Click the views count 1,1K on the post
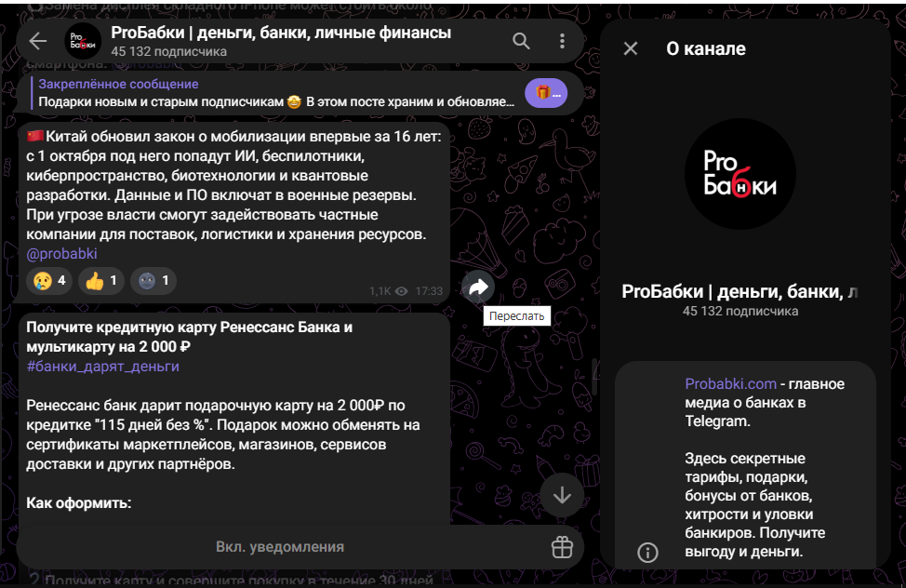Viewport: 906px width, 588px height. pos(380,291)
